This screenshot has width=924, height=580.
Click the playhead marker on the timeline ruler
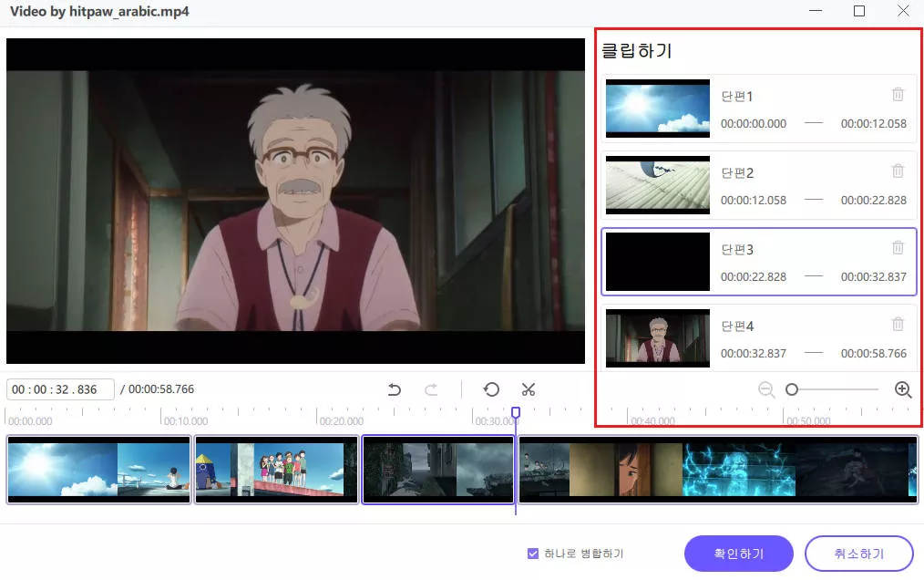pos(516,412)
